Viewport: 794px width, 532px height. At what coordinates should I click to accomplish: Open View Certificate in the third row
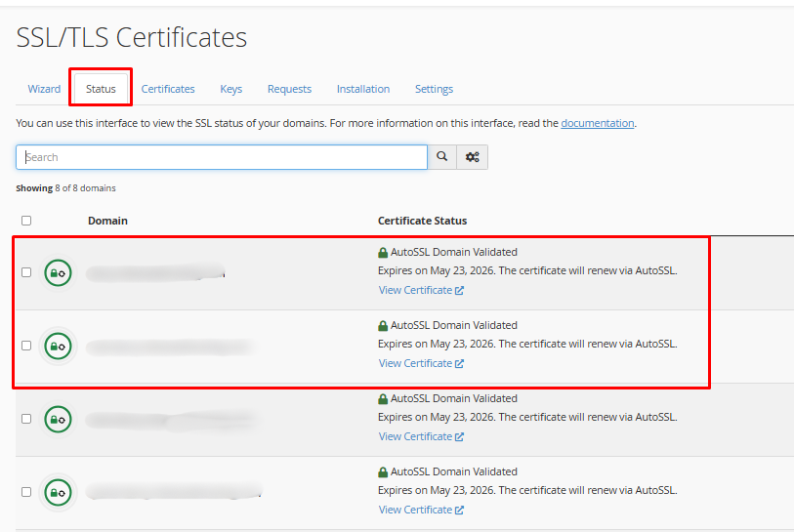coord(421,436)
